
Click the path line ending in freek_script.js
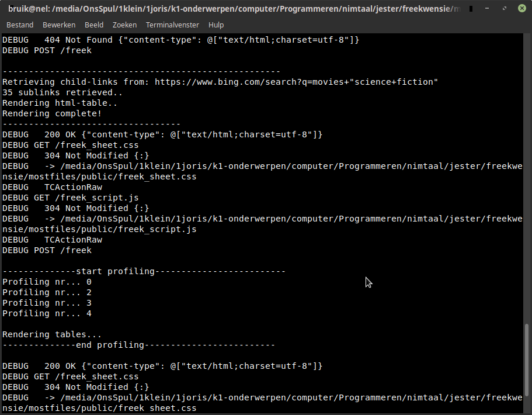tap(262, 224)
